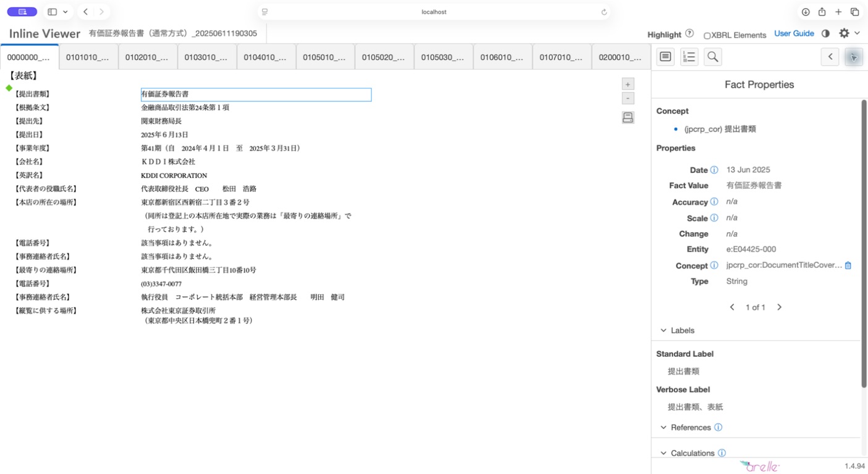Click the 2025年6月13日 filing date value
Viewport: 868px width, 474px height.
[x=164, y=135]
